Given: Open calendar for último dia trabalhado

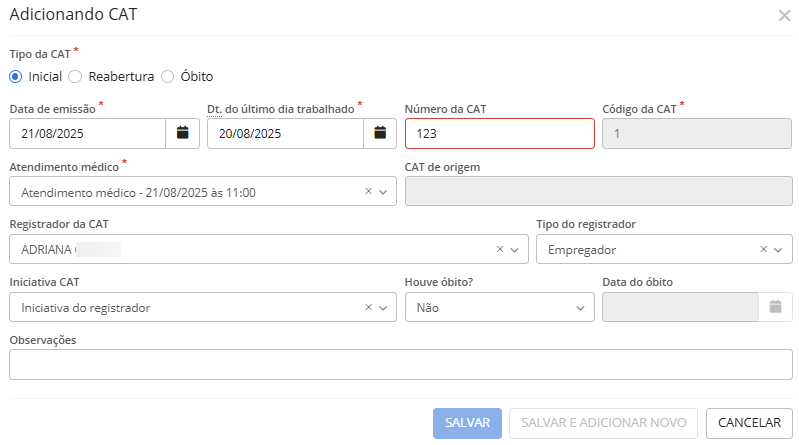Looking at the screenshot, I should [x=380, y=133].
